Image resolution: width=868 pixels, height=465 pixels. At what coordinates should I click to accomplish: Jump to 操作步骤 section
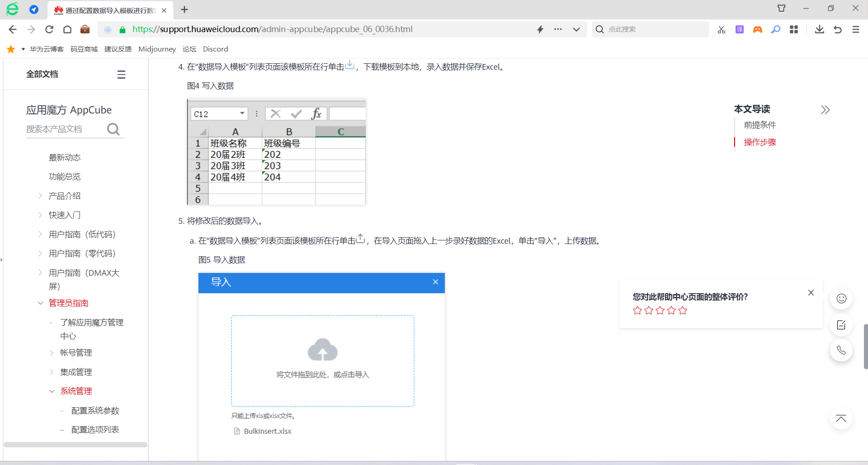(x=760, y=142)
